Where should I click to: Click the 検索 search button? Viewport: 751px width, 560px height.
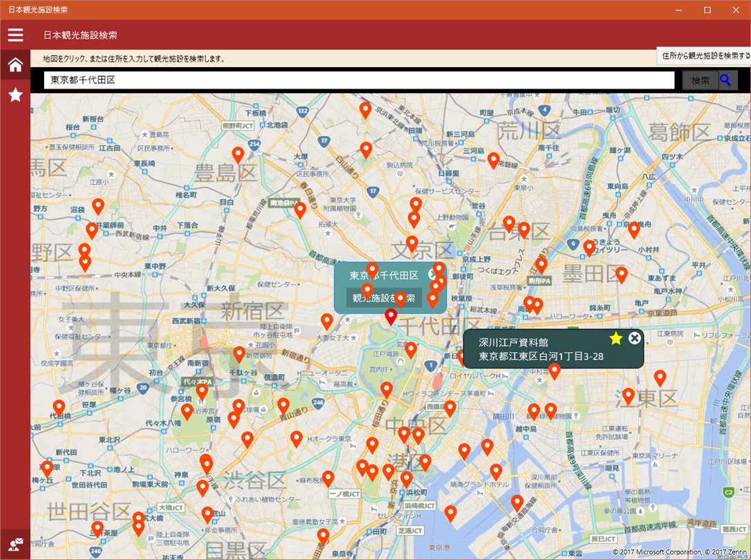[710, 80]
